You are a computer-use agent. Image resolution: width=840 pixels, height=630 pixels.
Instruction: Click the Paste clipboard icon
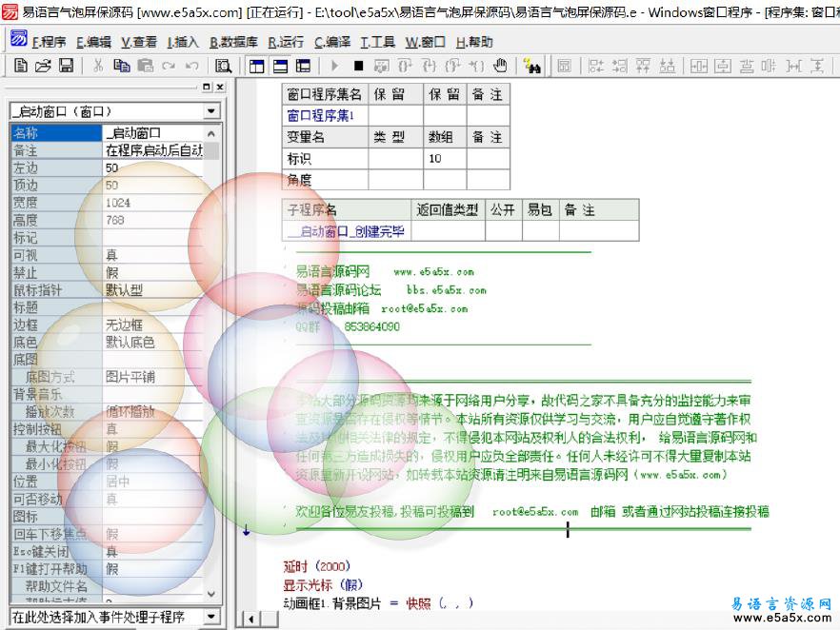pyautogui.click(x=145, y=66)
